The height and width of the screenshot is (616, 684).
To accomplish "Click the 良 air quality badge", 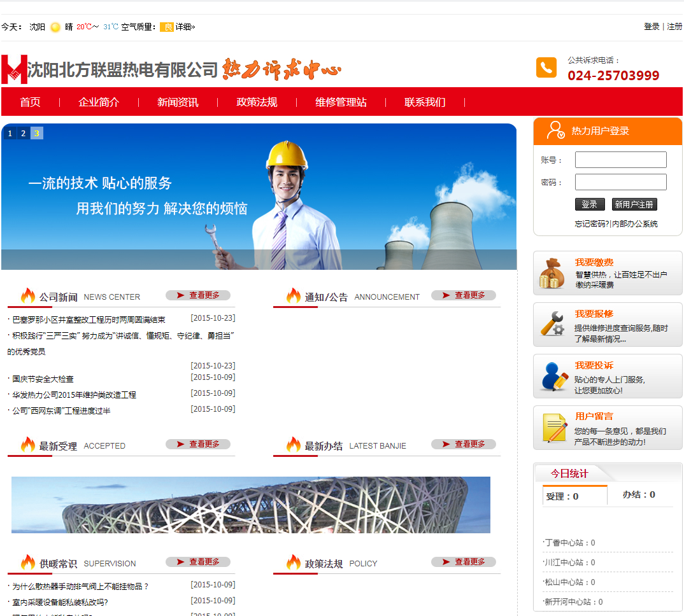I will [167, 27].
